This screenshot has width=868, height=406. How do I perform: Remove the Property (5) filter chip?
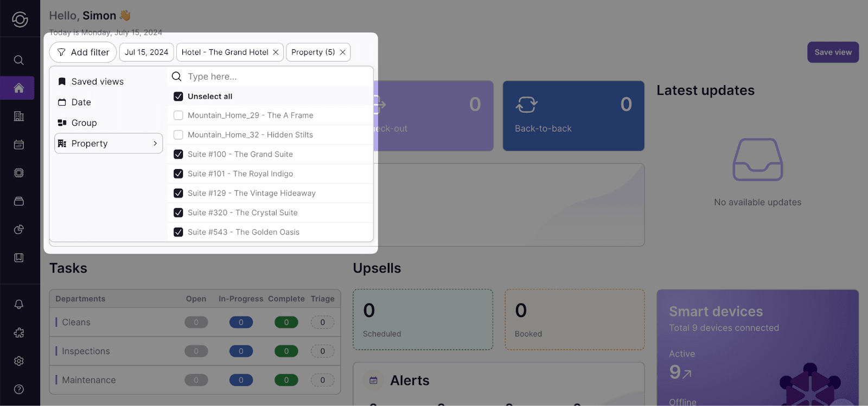click(x=343, y=52)
